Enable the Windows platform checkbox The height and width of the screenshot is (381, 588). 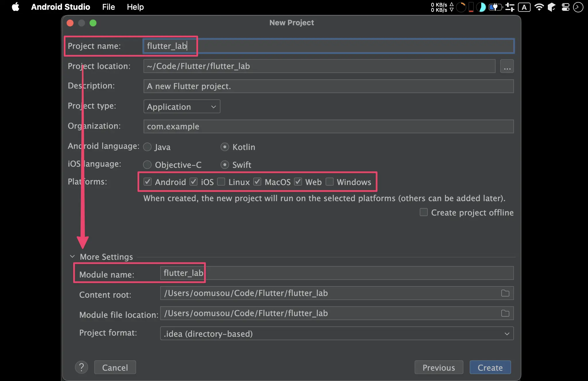pyautogui.click(x=330, y=182)
